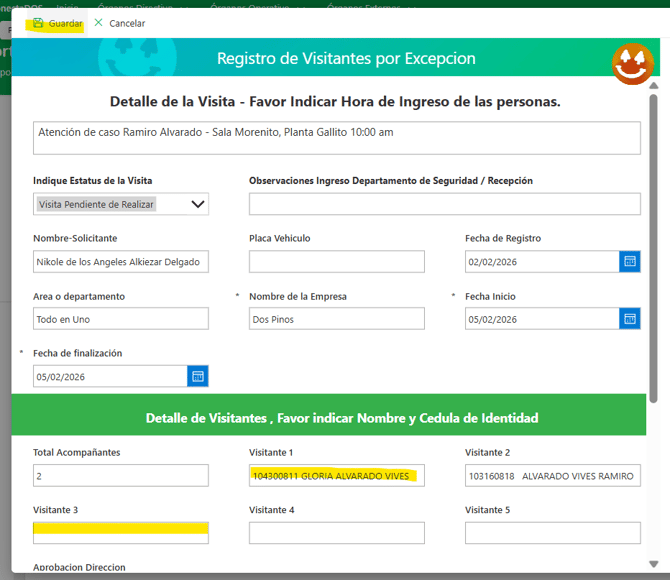The height and width of the screenshot is (580, 670).
Task: Click the highlighted Visitante 3 field
Action: (x=120, y=532)
